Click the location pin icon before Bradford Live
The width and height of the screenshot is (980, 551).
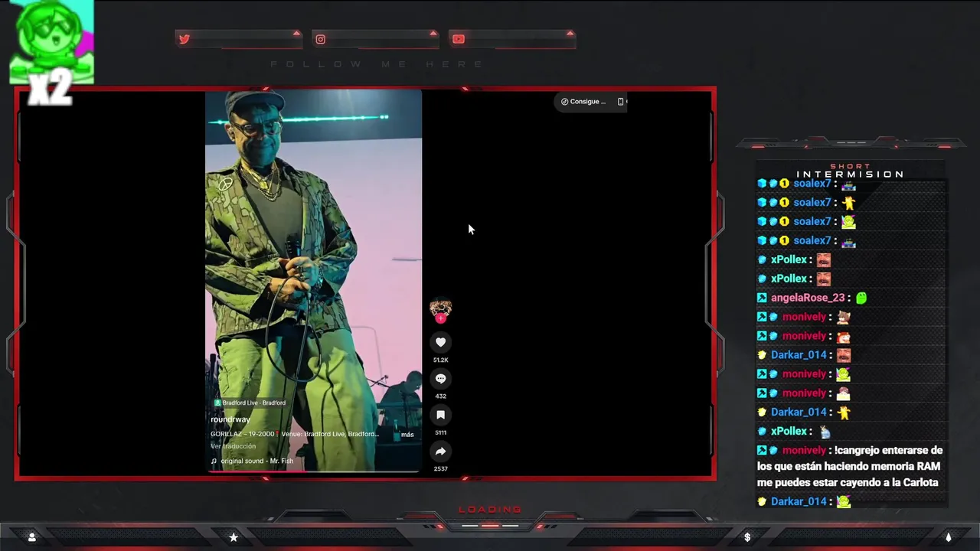(x=217, y=403)
